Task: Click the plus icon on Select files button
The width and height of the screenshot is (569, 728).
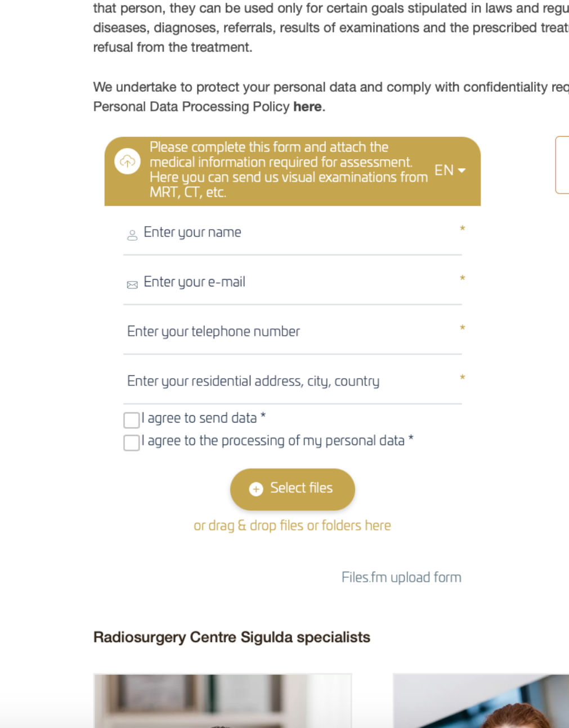Action: (x=256, y=489)
